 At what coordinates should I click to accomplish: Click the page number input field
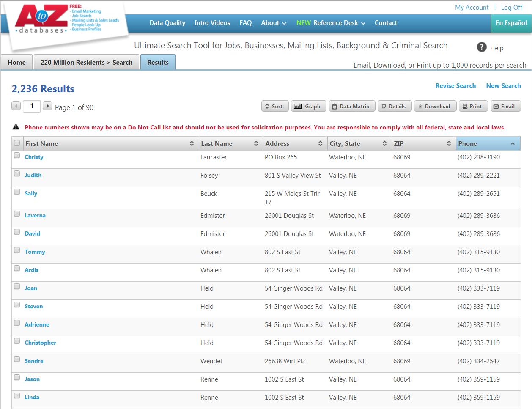(32, 106)
